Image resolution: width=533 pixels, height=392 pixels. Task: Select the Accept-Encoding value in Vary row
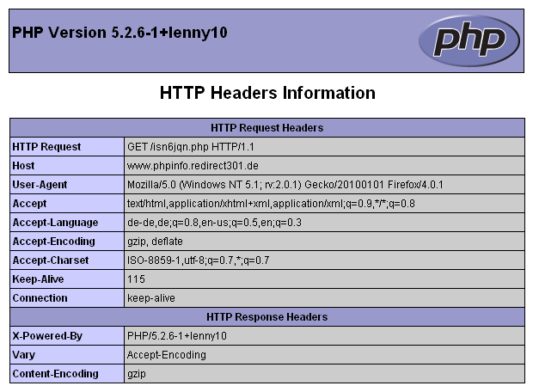[x=167, y=355]
